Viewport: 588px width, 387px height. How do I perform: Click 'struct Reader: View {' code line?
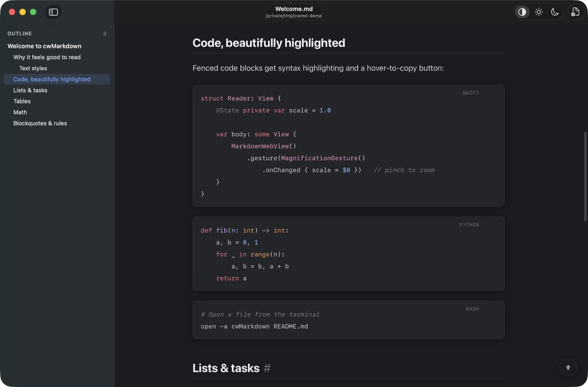coord(241,98)
